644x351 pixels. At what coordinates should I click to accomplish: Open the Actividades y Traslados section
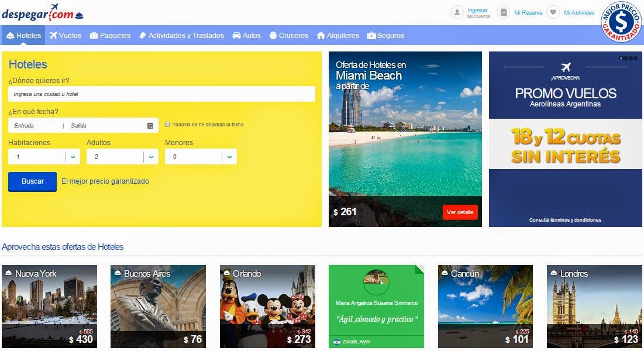coord(182,35)
